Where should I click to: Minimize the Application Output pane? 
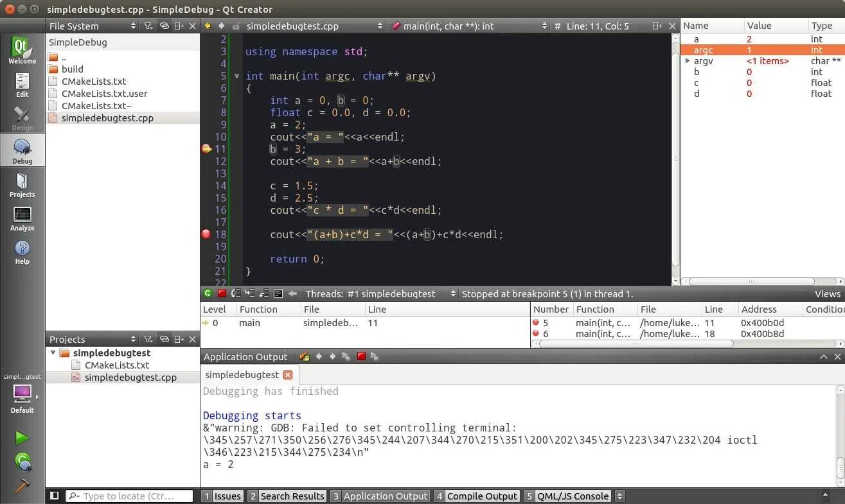coord(824,356)
